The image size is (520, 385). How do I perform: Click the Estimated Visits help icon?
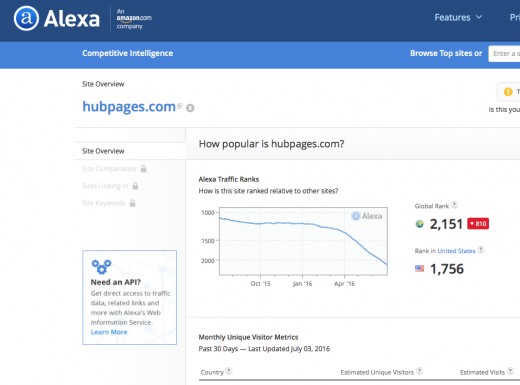(x=510, y=371)
